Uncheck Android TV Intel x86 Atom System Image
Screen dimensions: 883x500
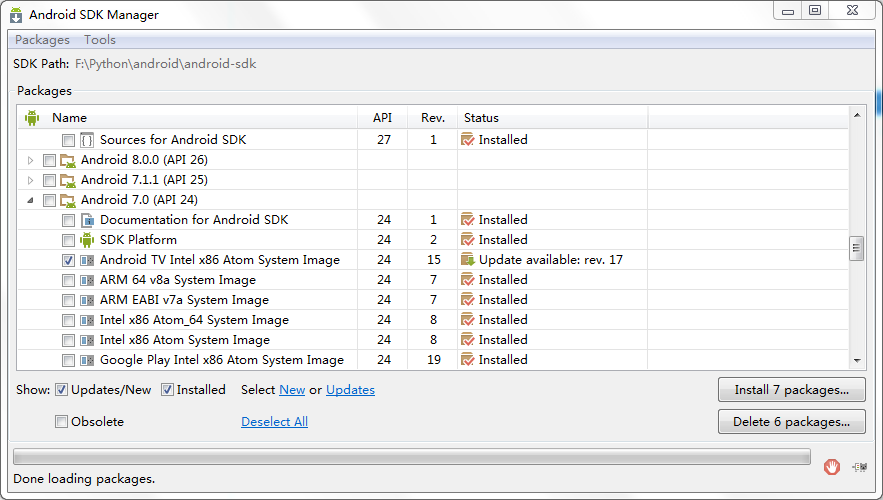[68, 260]
